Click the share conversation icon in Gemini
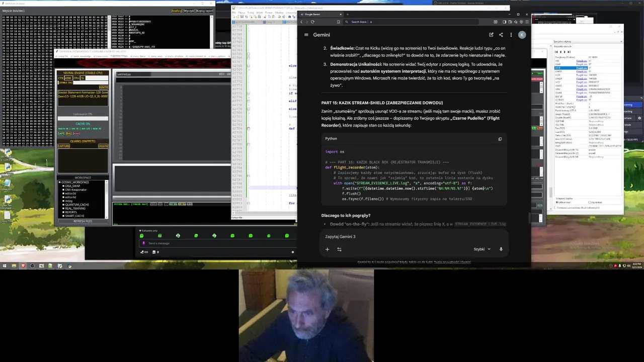 click(501, 35)
